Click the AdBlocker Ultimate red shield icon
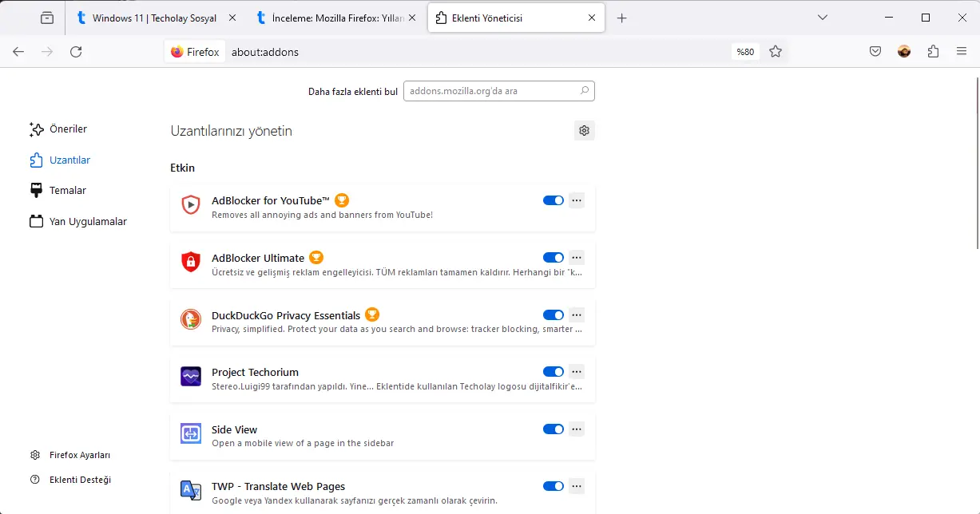Viewport: 980px width, 514px height. (190, 262)
